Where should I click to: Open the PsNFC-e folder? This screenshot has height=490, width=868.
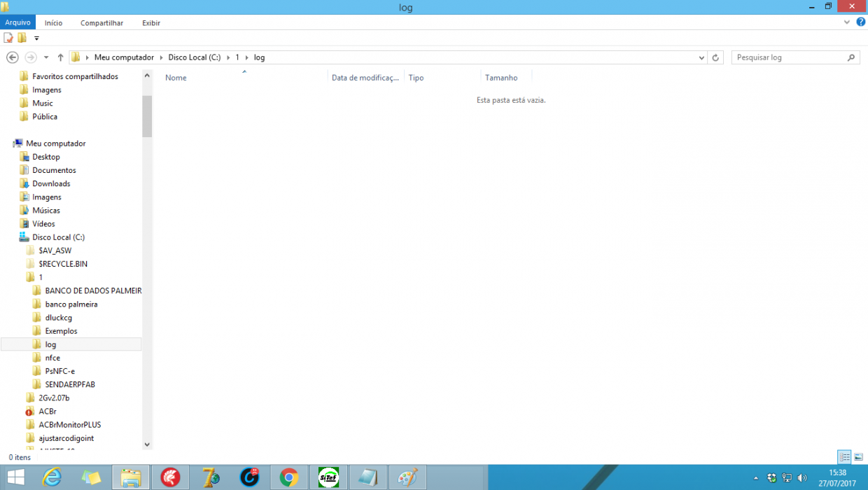(59, 371)
